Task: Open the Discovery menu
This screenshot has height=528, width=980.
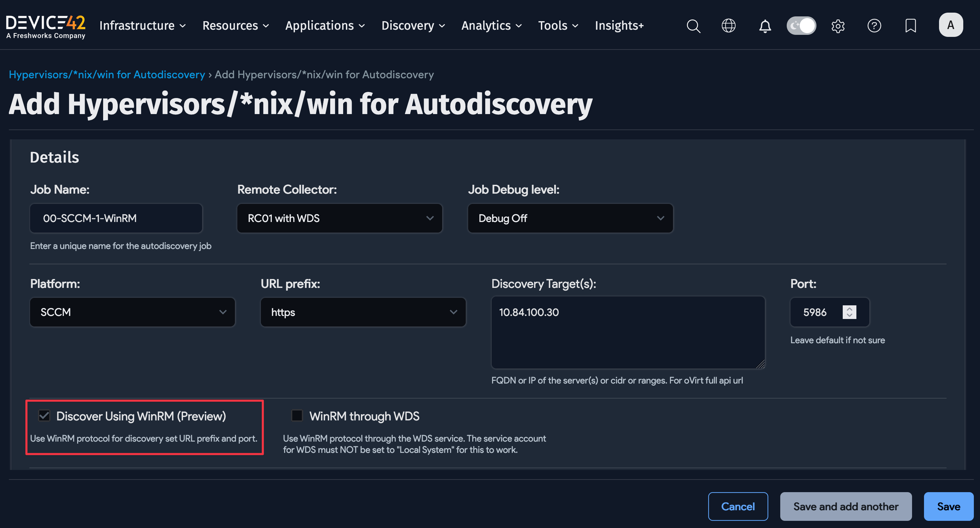Action: pyautogui.click(x=413, y=26)
